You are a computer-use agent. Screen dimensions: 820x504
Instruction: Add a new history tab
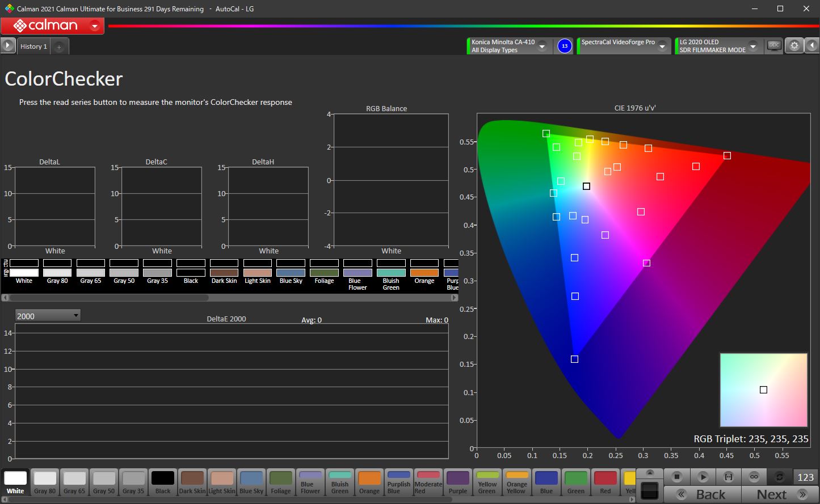[x=59, y=46]
